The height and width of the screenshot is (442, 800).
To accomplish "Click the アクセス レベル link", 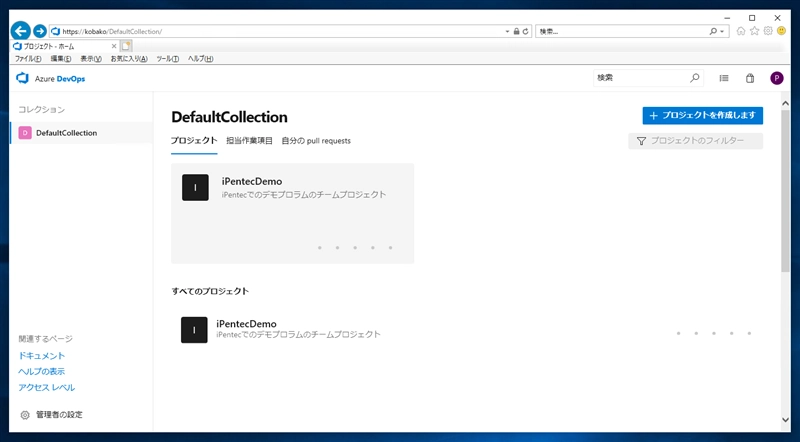I will [47, 387].
